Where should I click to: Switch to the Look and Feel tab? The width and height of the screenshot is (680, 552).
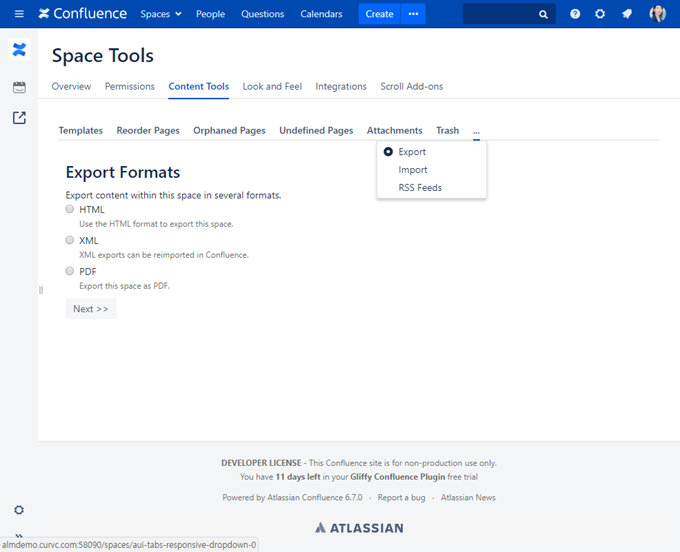pyautogui.click(x=272, y=86)
